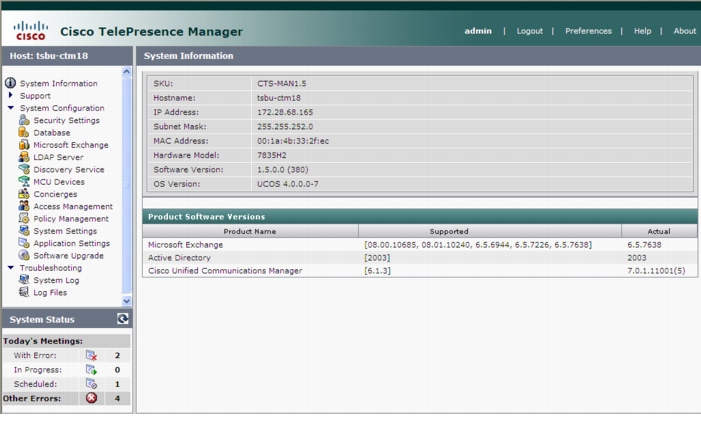Open System Log page

(56, 280)
